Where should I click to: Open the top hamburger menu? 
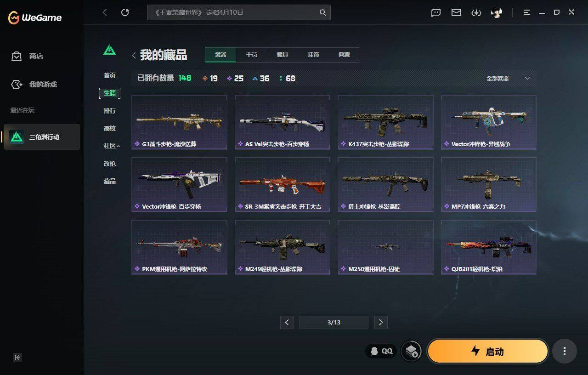pyautogui.click(x=527, y=12)
